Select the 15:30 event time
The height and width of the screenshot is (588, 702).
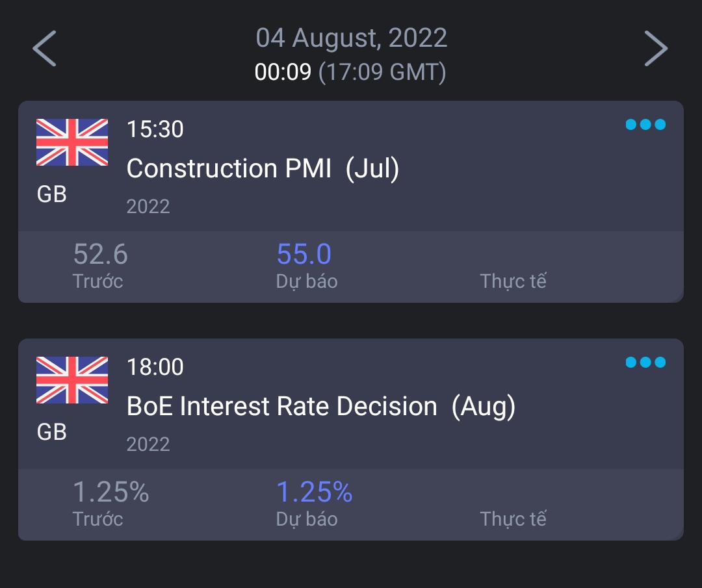[x=155, y=129]
